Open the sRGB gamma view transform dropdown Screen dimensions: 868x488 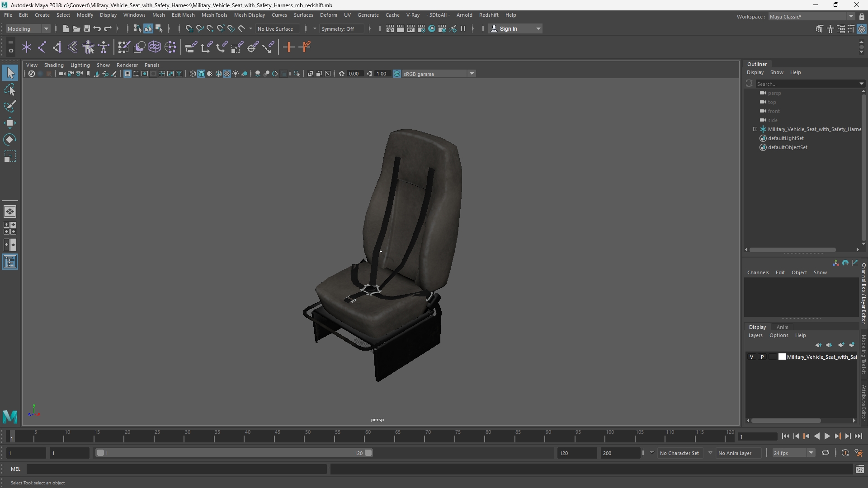pos(439,74)
